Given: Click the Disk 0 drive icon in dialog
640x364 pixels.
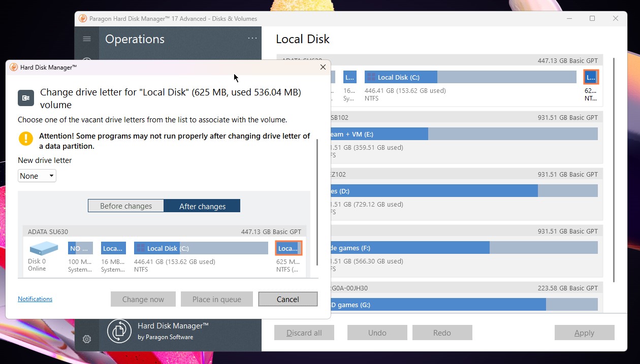Looking at the screenshot, I should click(x=43, y=249).
